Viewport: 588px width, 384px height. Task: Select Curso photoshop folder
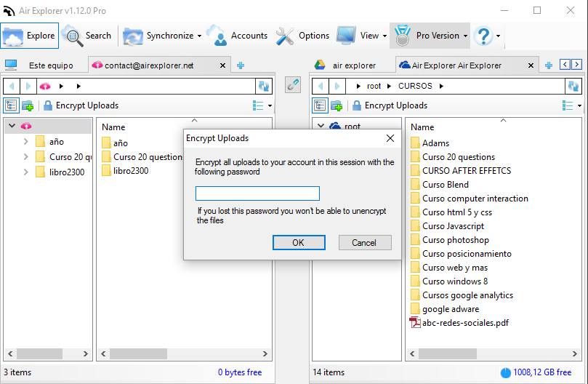click(450, 240)
